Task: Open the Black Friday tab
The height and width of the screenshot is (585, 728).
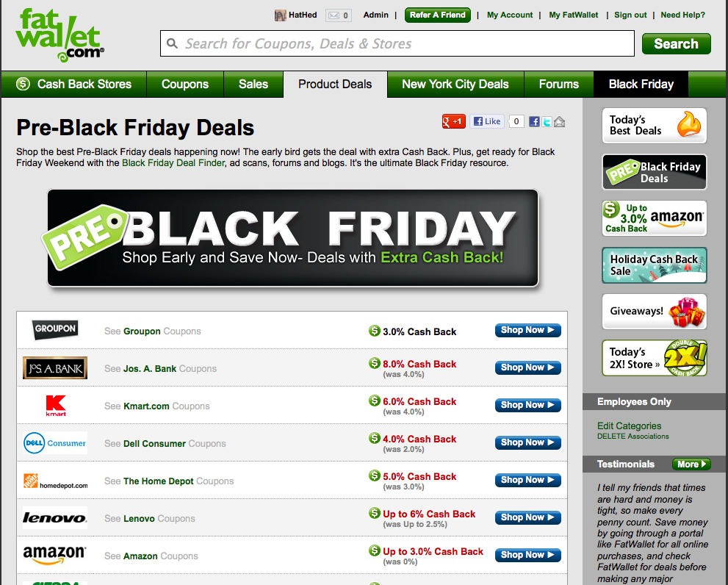Action: tap(641, 84)
